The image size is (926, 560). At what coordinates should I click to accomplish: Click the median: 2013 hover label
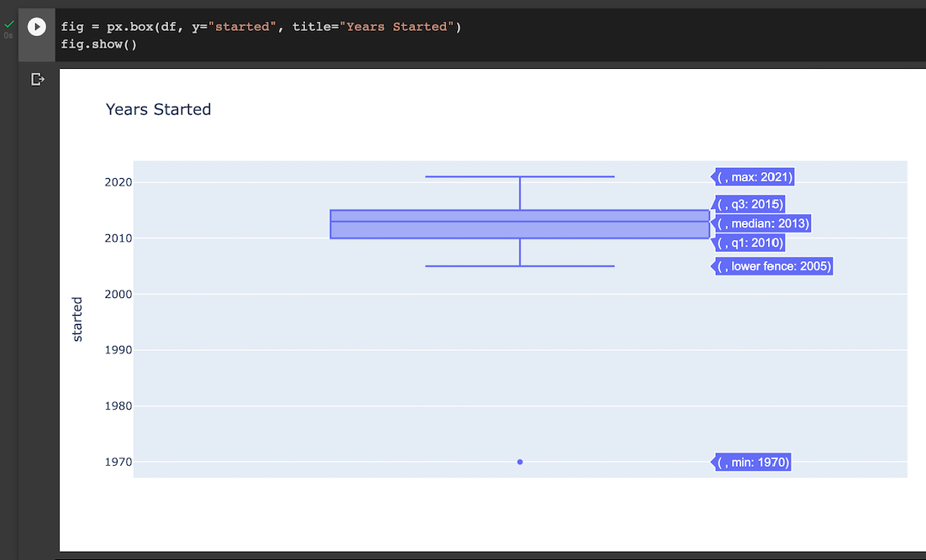click(761, 223)
